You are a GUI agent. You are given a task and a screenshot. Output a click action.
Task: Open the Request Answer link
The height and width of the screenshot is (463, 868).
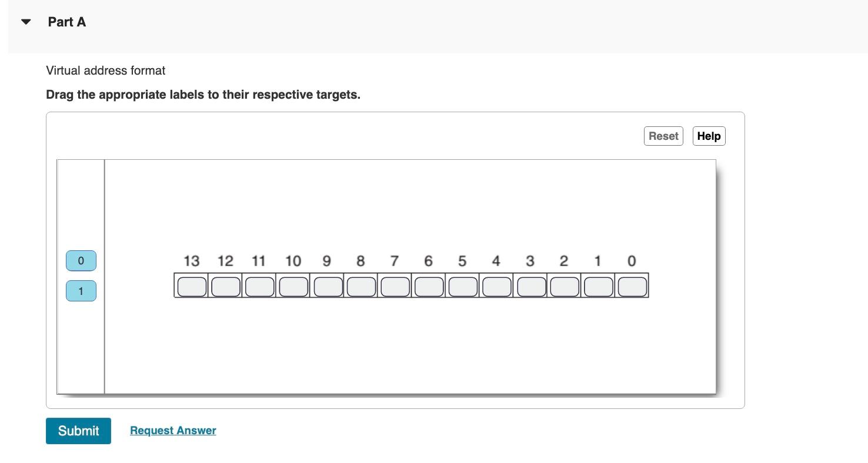click(173, 431)
